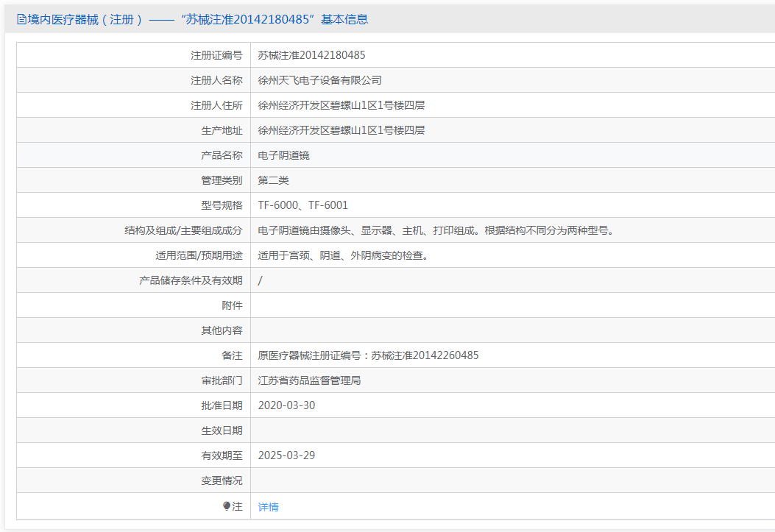Image resolution: width=775 pixels, height=532 pixels.
Task: Click the approval date 2020-03-30
Action: 287,405
